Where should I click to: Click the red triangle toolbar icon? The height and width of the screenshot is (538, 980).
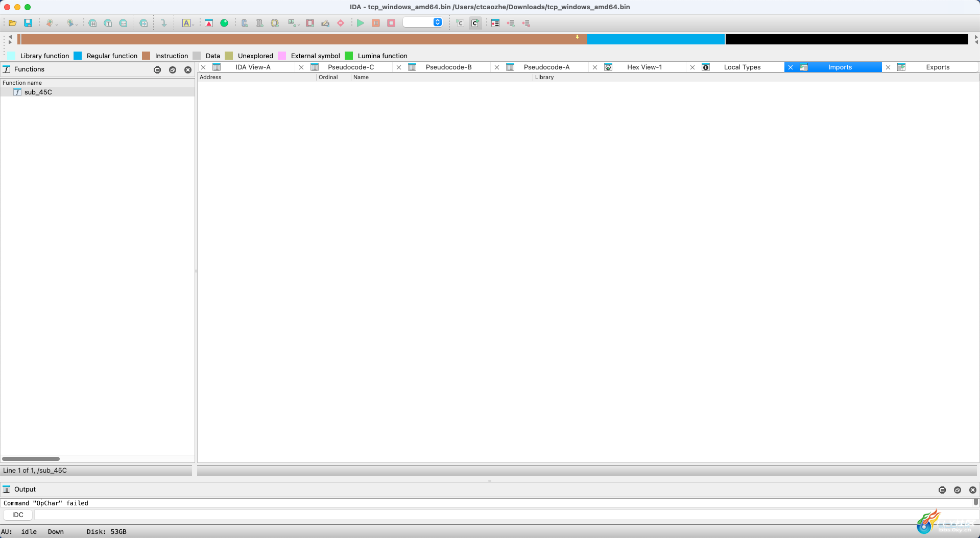209,23
